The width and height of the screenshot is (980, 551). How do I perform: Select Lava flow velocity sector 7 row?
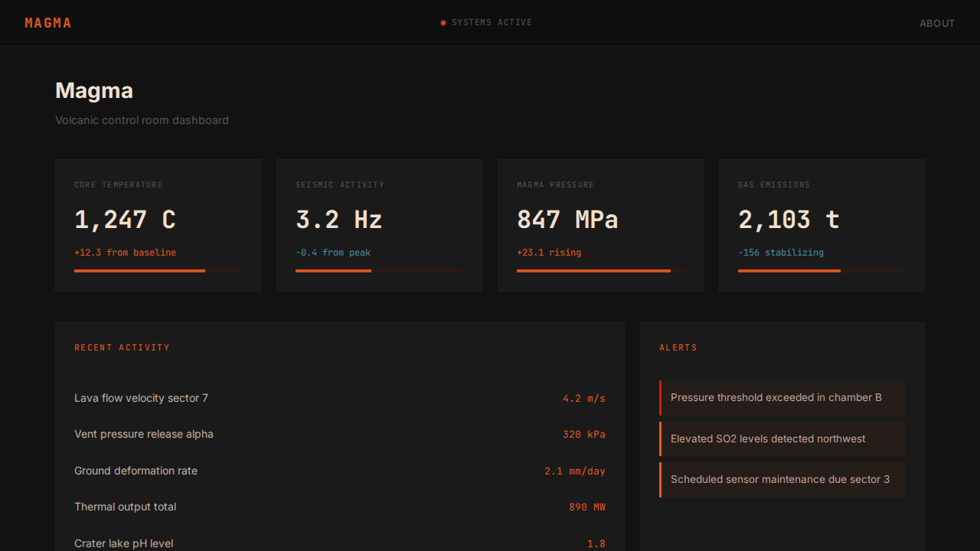pos(339,398)
